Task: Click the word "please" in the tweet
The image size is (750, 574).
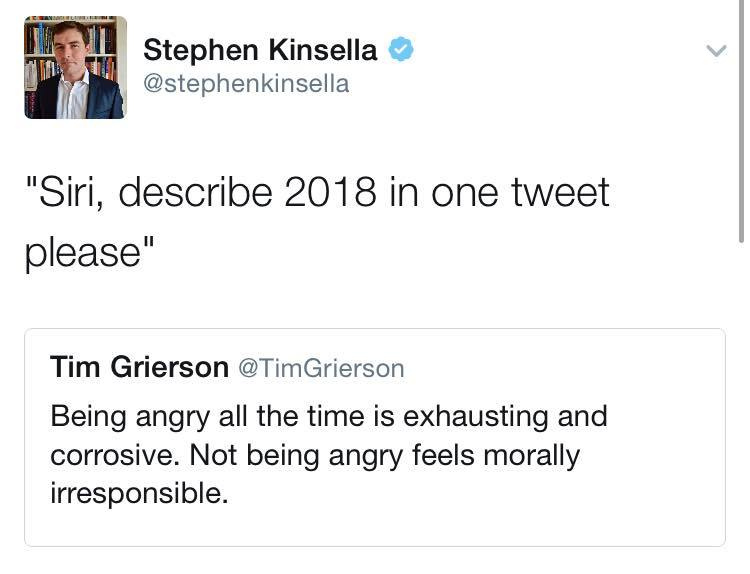Action: (83, 250)
